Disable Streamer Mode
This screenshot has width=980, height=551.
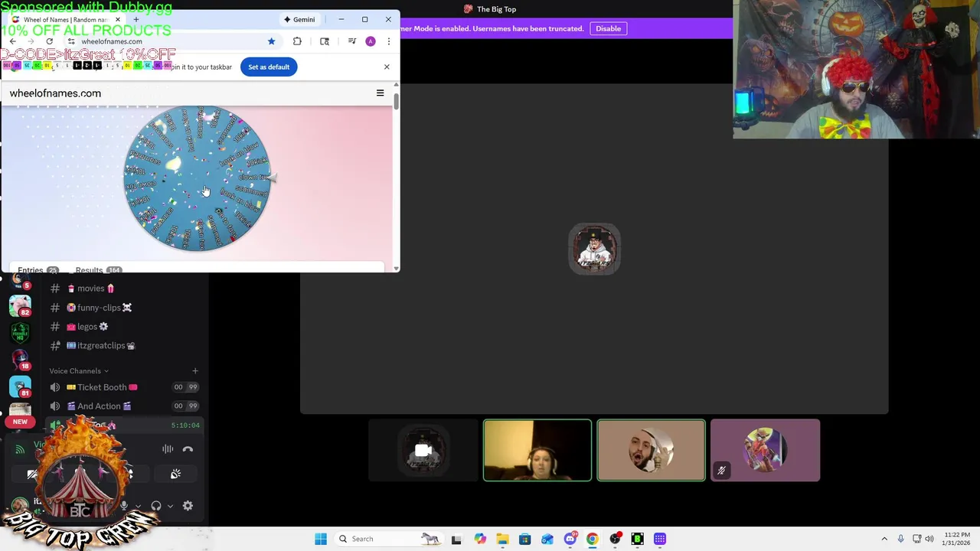click(x=609, y=28)
